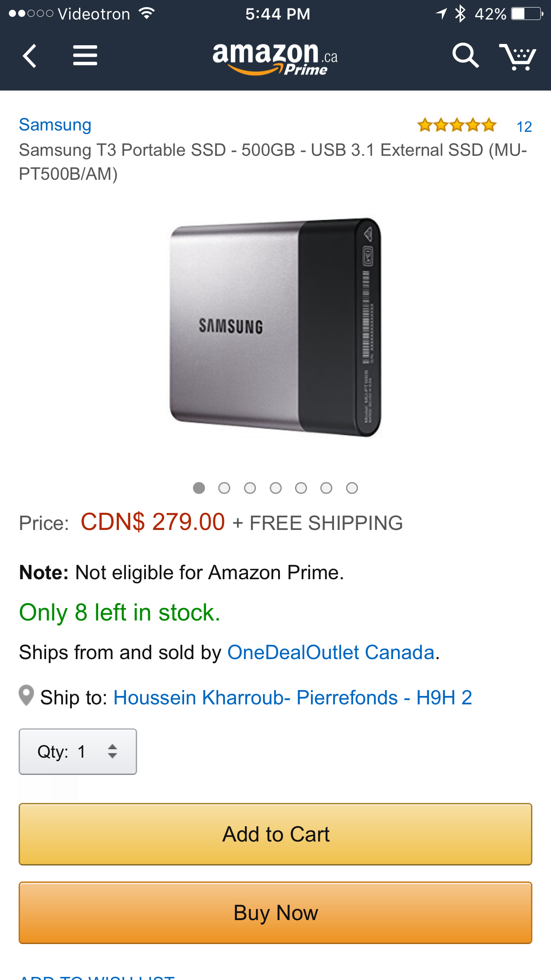Tap the five-star rating icons

pyautogui.click(x=457, y=126)
